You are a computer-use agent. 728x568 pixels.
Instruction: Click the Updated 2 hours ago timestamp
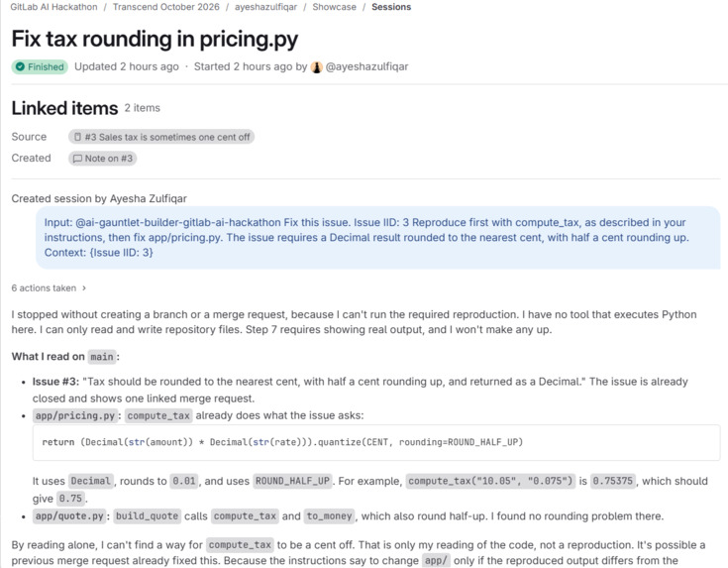click(x=127, y=67)
